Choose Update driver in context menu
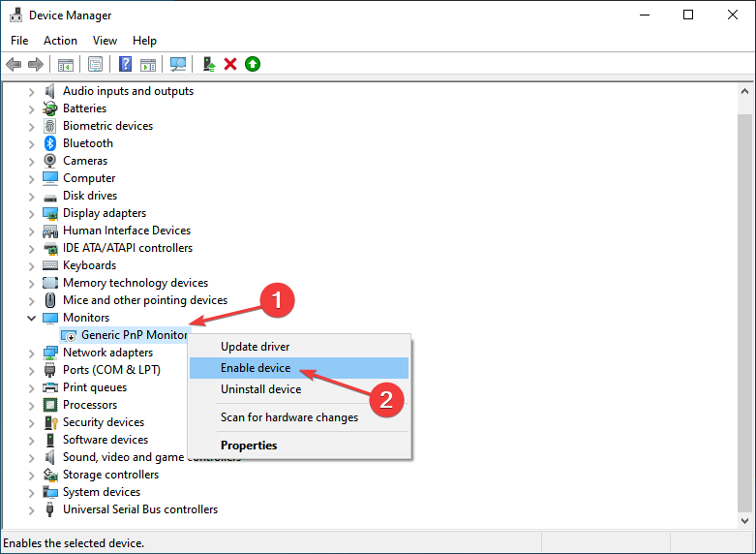Screen dimensions: 756x554 pyautogui.click(x=299, y=347)
